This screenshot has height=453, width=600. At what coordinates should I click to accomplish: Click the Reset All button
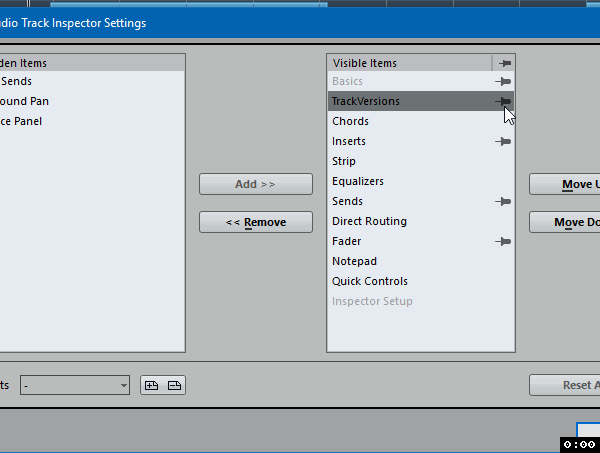565,385
